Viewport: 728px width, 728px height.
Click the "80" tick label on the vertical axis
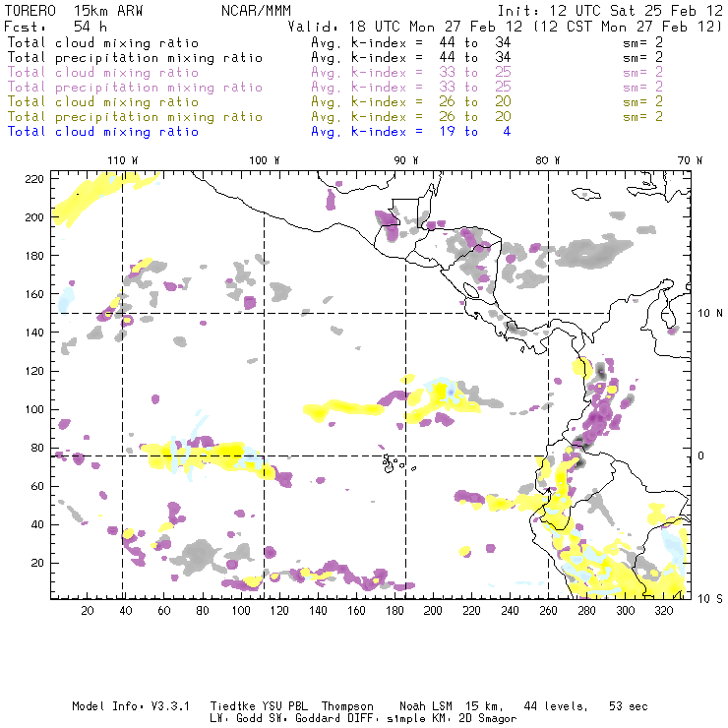(38, 448)
